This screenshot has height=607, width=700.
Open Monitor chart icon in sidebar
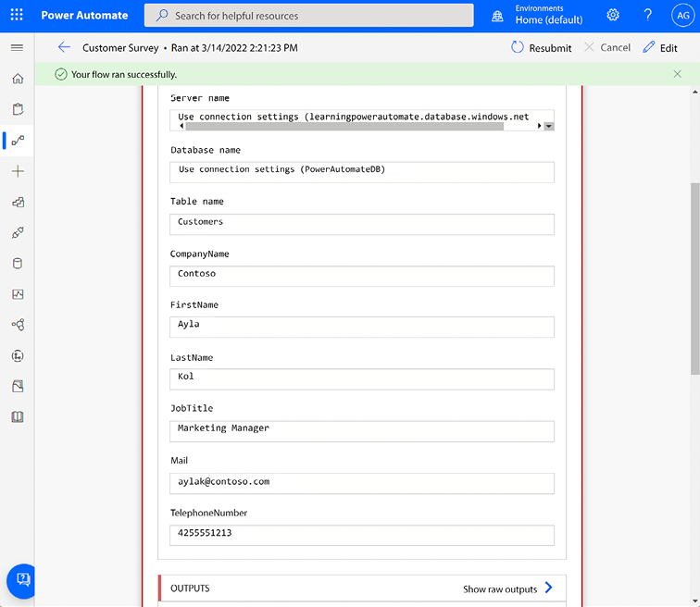pos(18,294)
